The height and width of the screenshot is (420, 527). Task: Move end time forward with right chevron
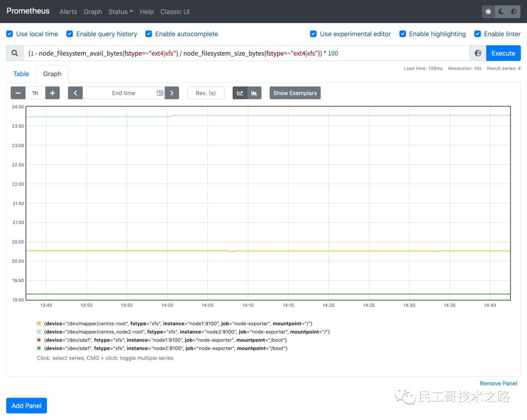172,93
